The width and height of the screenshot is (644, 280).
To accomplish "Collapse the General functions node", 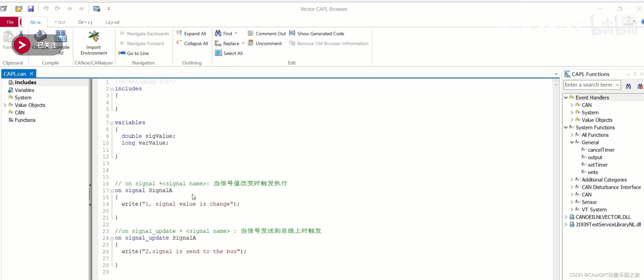I will pos(572,142).
